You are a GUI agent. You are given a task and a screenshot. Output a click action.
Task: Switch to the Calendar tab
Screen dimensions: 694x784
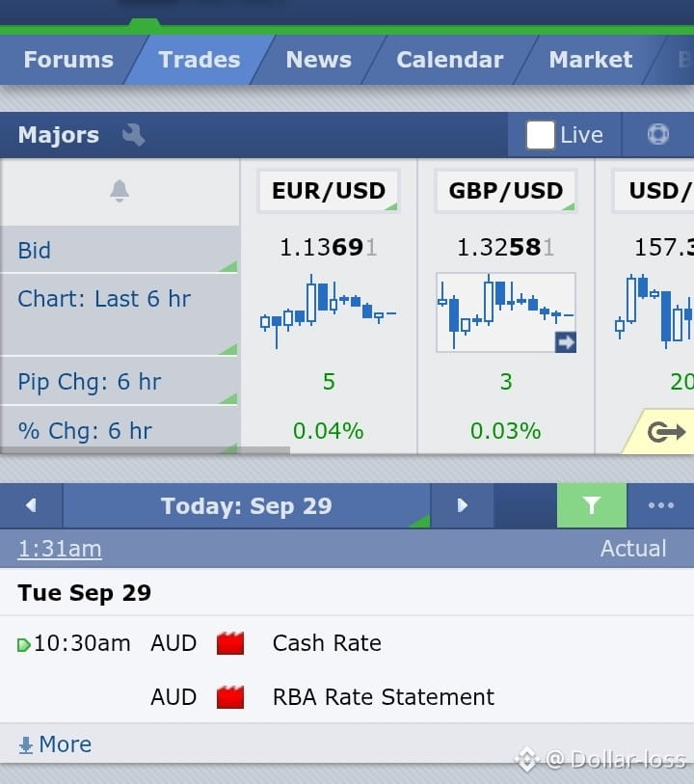point(450,60)
